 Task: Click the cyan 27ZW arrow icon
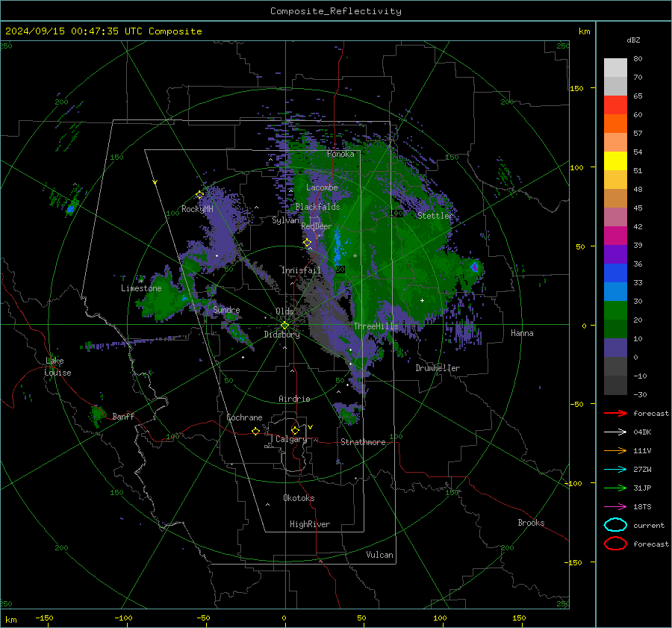(615, 469)
